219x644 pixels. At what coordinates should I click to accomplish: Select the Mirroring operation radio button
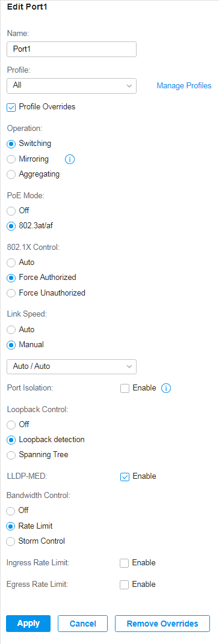11,159
